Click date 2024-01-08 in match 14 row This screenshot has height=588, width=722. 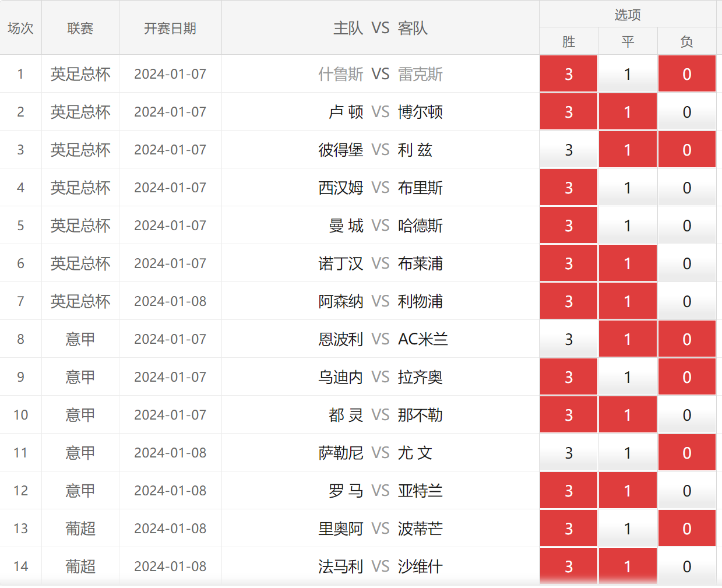pyautogui.click(x=170, y=566)
